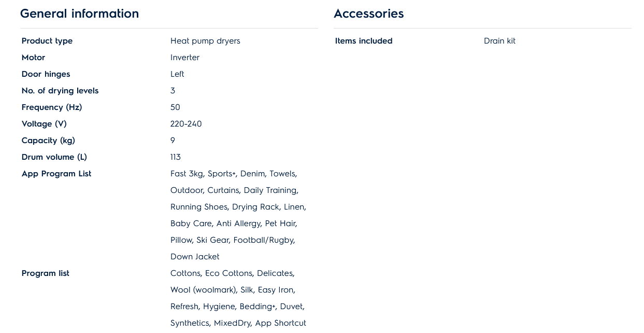
Task: Click the Drum volume (L) label
Action: tap(54, 157)
